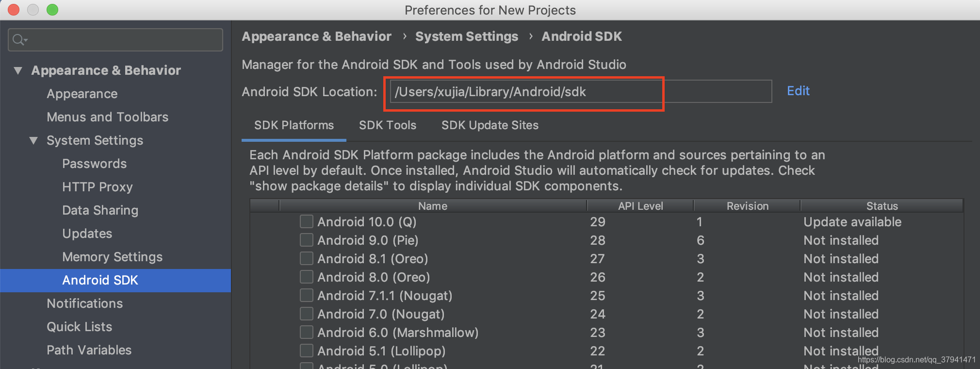Open the Passwords settings page
980x369 pixels.
(95, 164)
